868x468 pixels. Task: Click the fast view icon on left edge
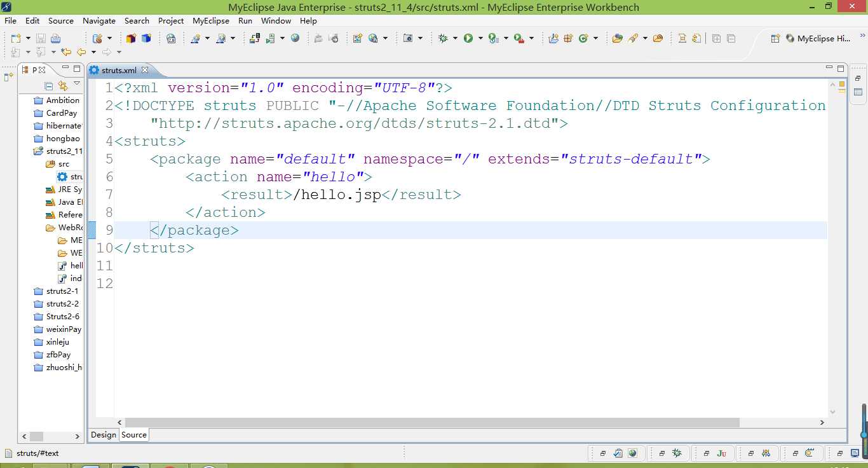point(8,77)
